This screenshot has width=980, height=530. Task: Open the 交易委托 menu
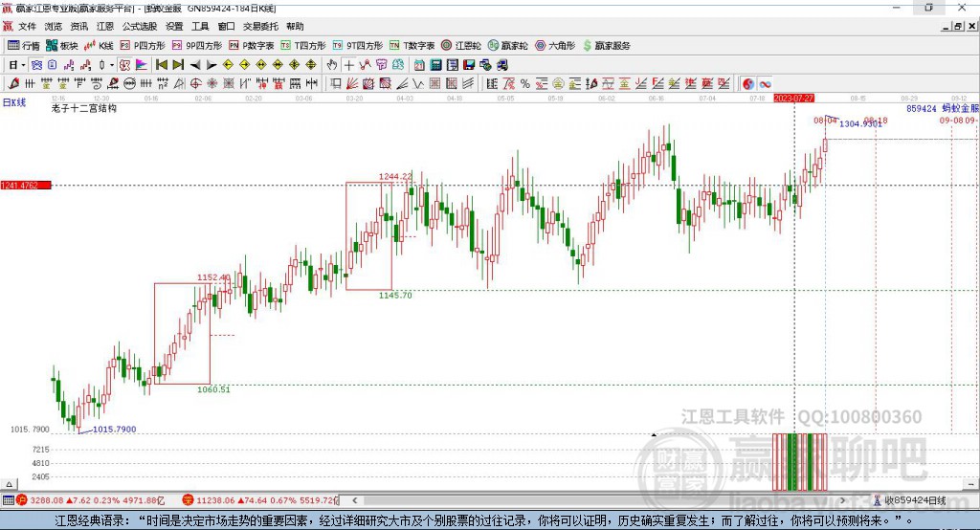coord(260,26)
